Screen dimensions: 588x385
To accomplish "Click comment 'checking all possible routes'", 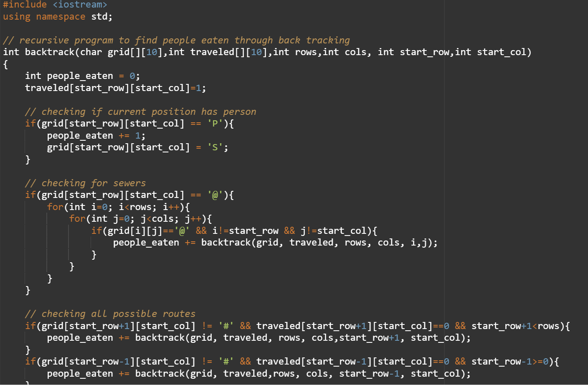I will pyautogui.click(x=110, y=314).
